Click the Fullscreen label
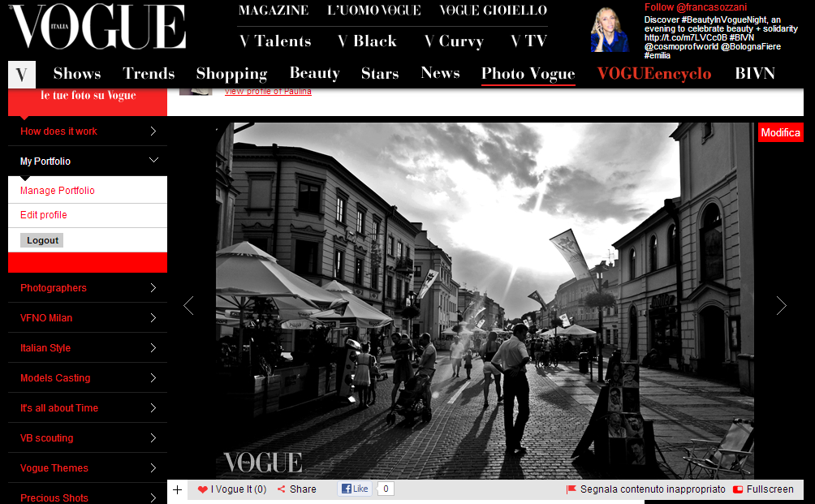This screenshot has height=504, width=815. [770, 489]
